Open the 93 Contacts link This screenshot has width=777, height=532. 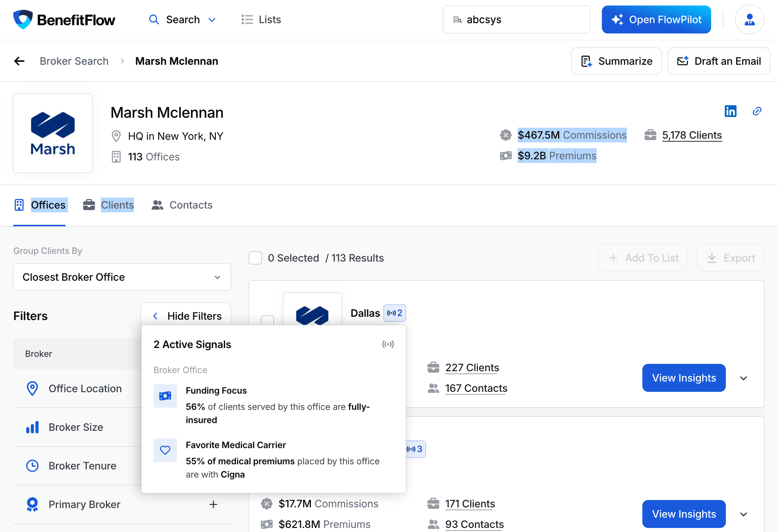click(x=474, y=524)
